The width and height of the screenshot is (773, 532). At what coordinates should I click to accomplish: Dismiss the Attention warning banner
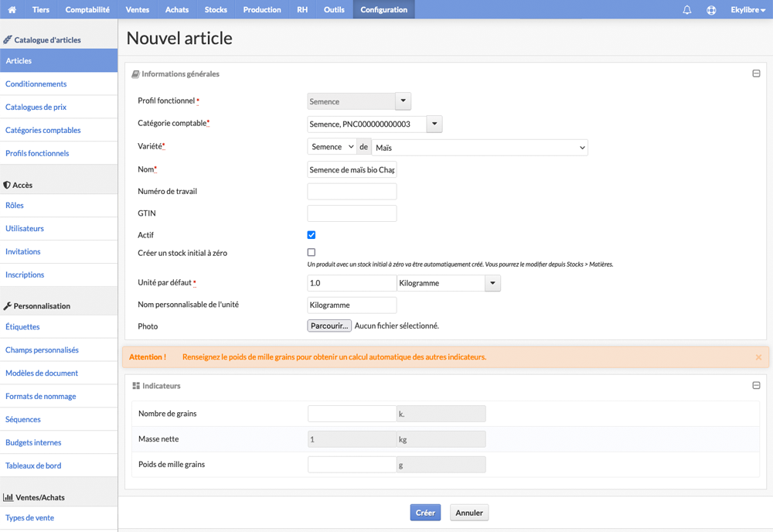click(758, 357)
